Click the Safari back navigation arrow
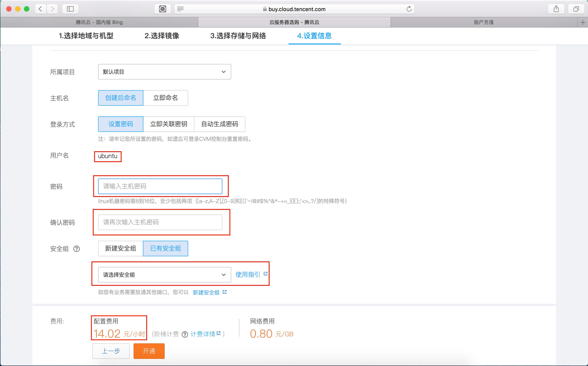 coord(40,9)
